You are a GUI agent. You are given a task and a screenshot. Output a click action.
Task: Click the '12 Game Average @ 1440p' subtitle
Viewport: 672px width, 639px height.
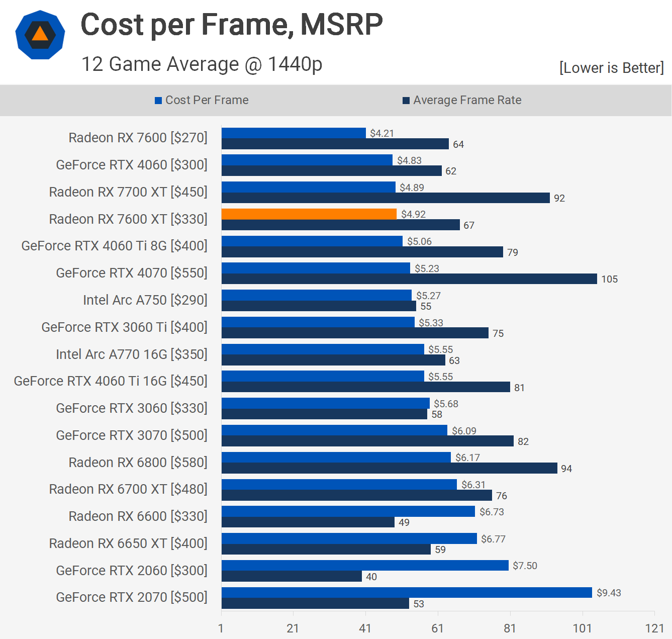[202, 64]
